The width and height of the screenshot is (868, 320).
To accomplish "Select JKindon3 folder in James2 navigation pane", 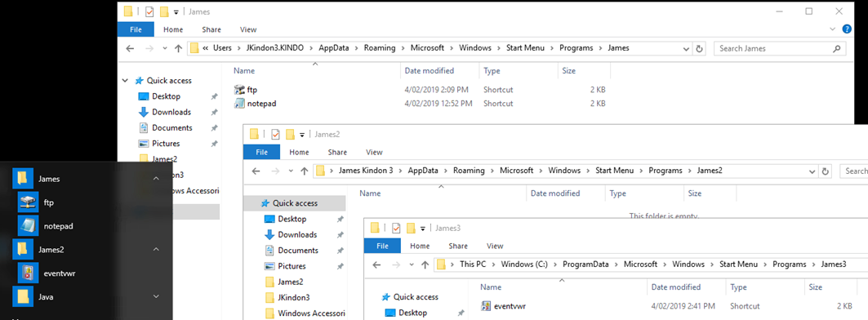I will point(293,297).
